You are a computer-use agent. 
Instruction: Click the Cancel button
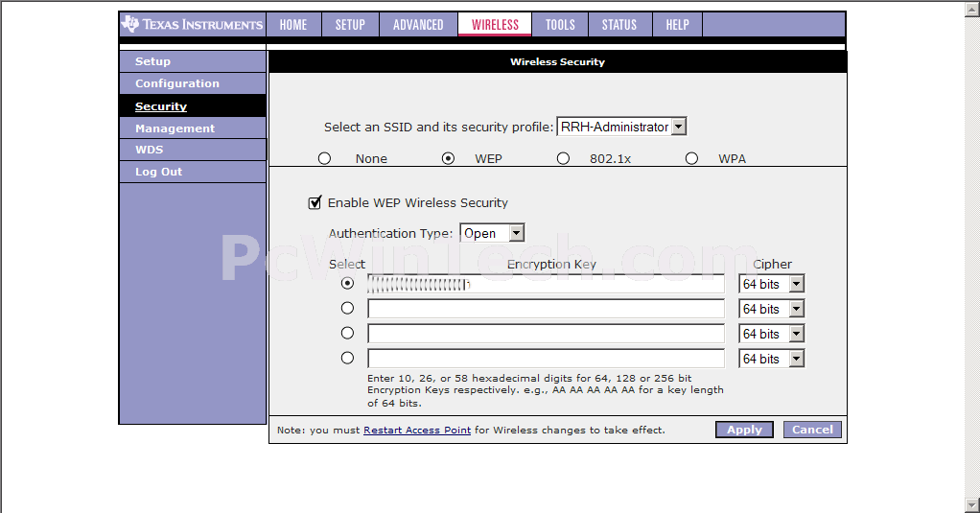tap(812, 430)
